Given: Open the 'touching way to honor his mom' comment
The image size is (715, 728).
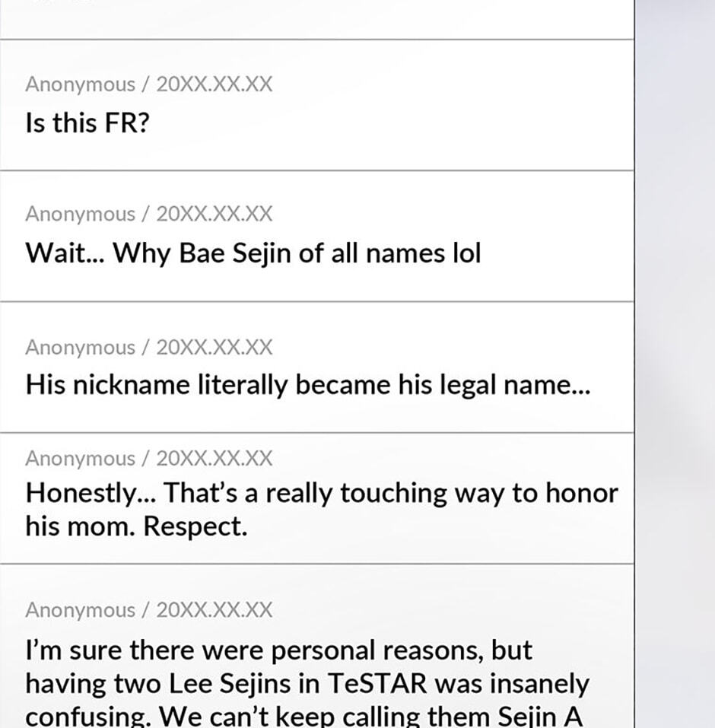Looking at the screenshot, I should coord(317,498).
